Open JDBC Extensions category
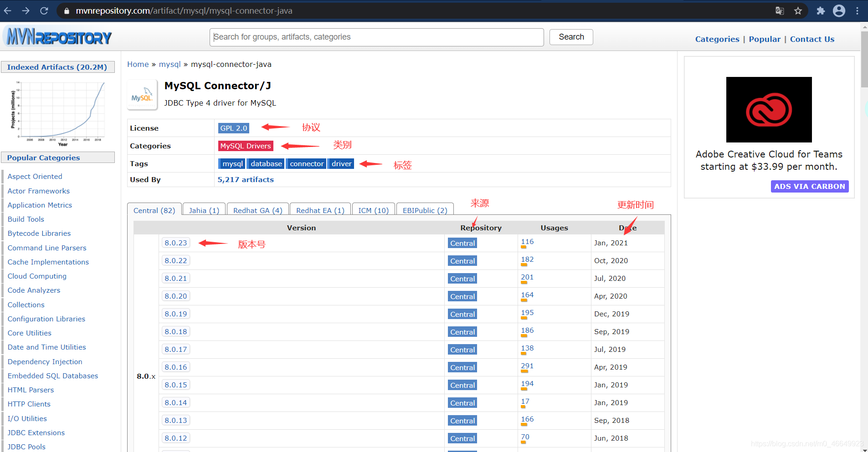This screenshot has height=452, width=868. click(36, 432)
